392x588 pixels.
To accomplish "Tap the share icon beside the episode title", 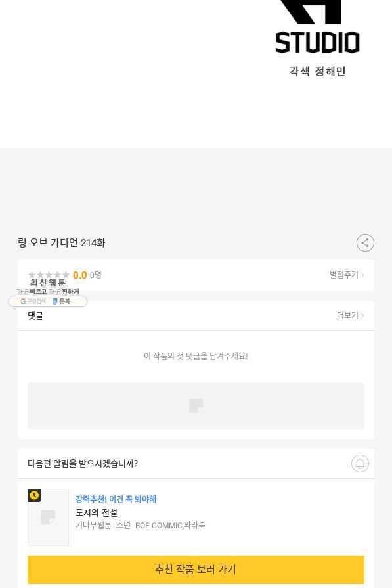I will (365, 242).
